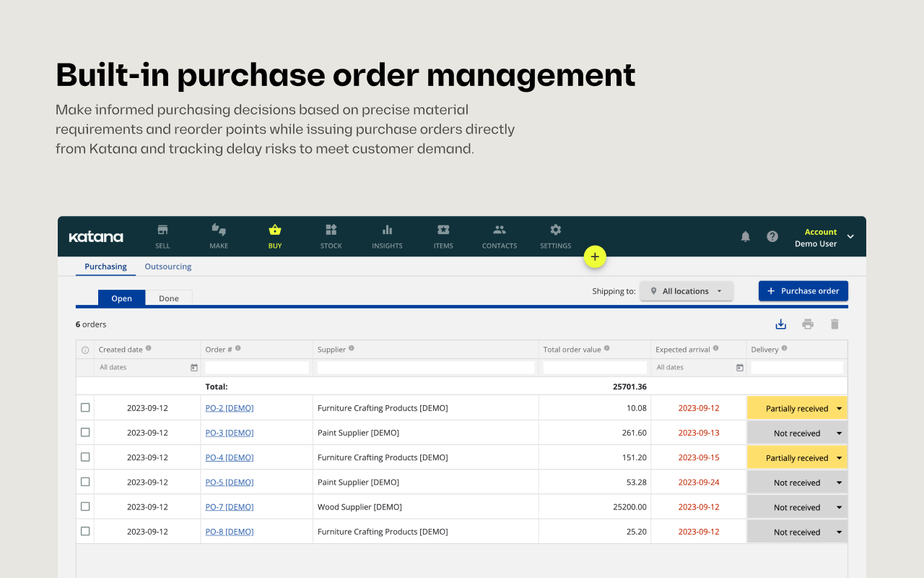Focus the Total order value filter field
Screen dimensions: 924x578
(596, 368)
